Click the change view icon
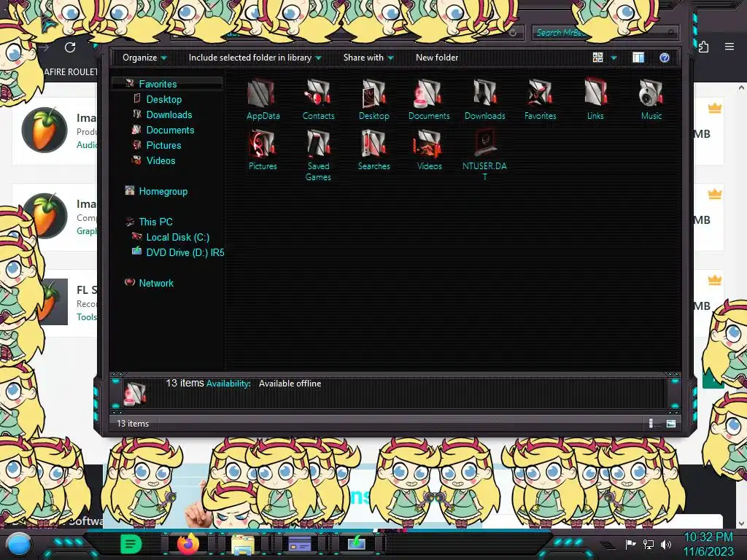This screenshot has width=747, height=560. 598,58
